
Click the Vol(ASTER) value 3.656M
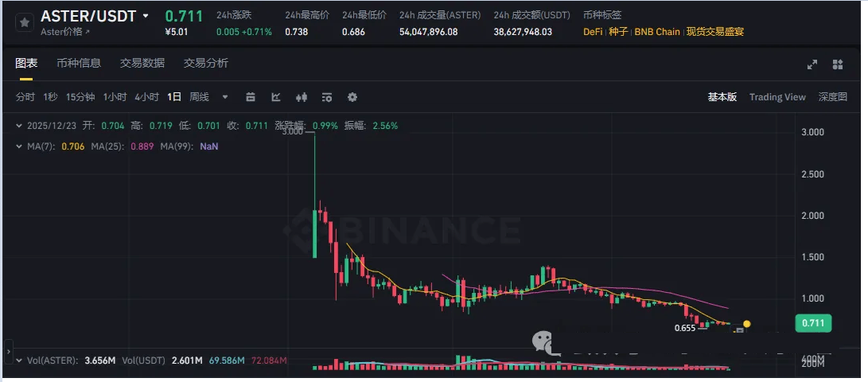[100, 361]
